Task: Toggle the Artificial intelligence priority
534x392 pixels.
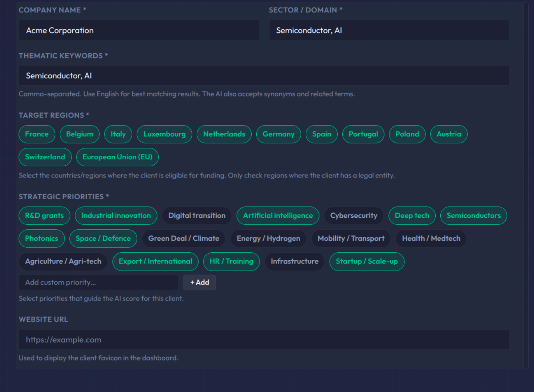Action: click(278, 216)
